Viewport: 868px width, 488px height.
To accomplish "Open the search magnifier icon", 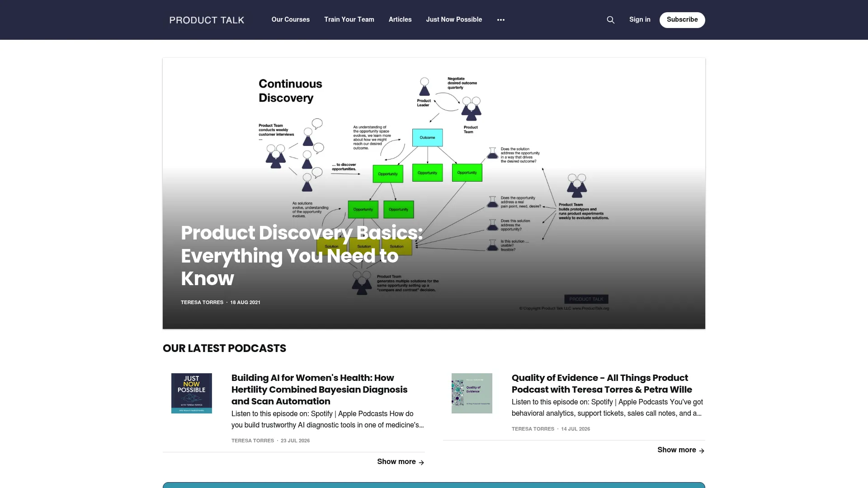I will coord(610,20).
